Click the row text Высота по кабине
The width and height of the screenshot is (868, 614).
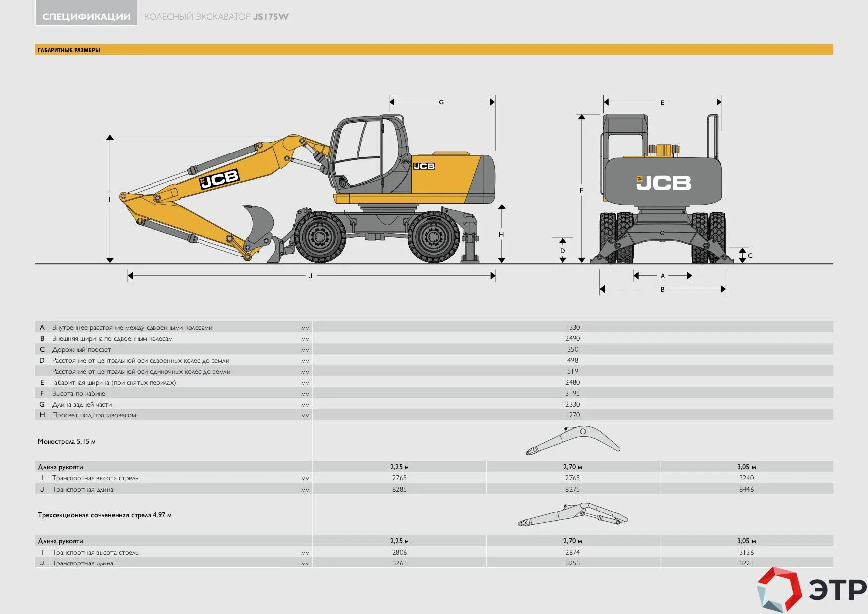click(x=79, y=393)
